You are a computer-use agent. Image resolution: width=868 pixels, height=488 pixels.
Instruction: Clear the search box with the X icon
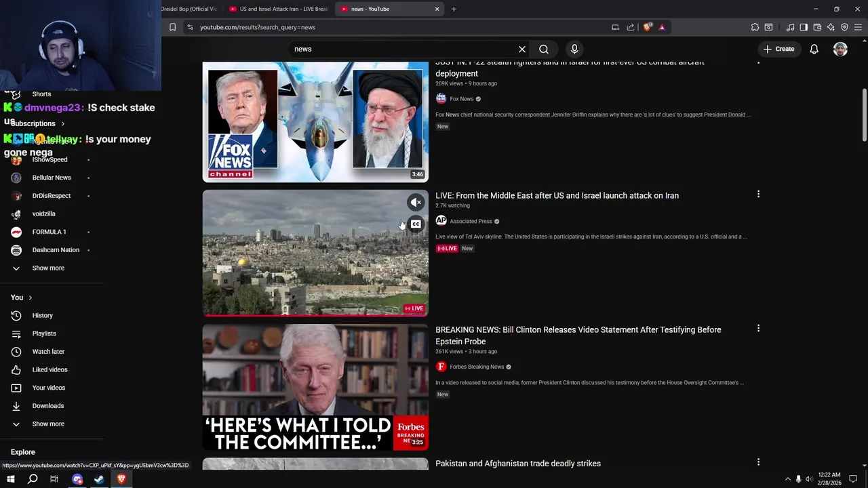pos(522,49)
